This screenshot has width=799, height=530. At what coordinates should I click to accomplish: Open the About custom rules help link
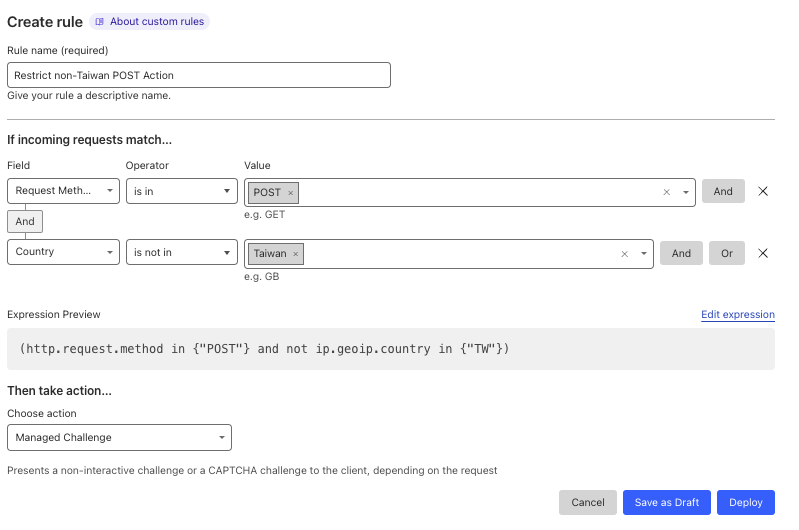(150, 21)
